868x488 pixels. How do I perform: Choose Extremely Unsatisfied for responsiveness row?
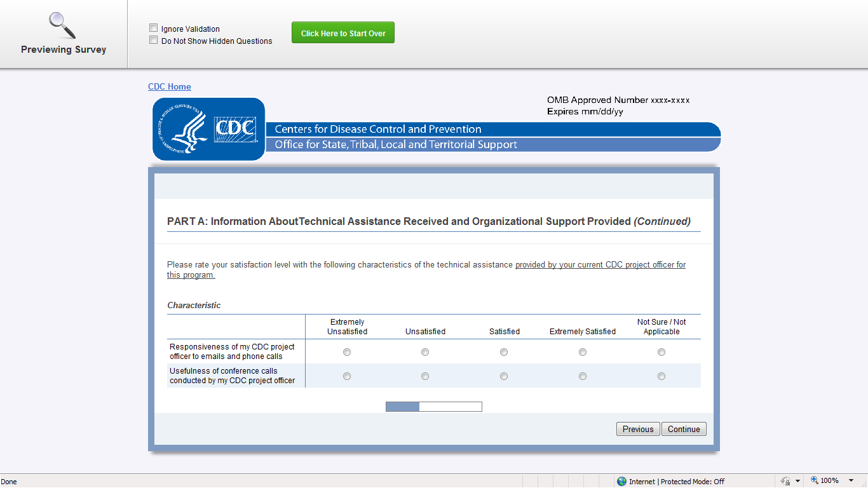(x=347, y=352)
